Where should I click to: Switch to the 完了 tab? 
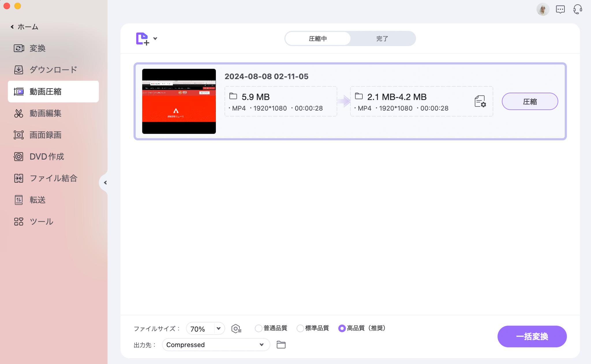[x=382, y=39]
